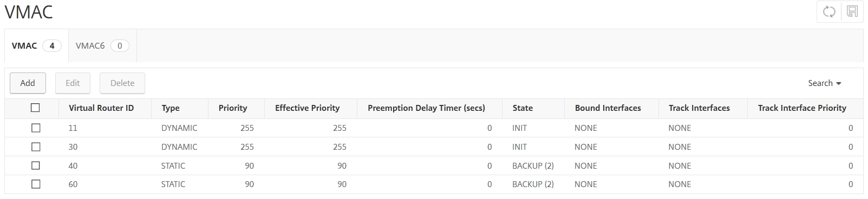The width and height of the screenshot is (868, 199).
Task: Click the State column header
Action: pyautogui.click(x=523, y=108)
